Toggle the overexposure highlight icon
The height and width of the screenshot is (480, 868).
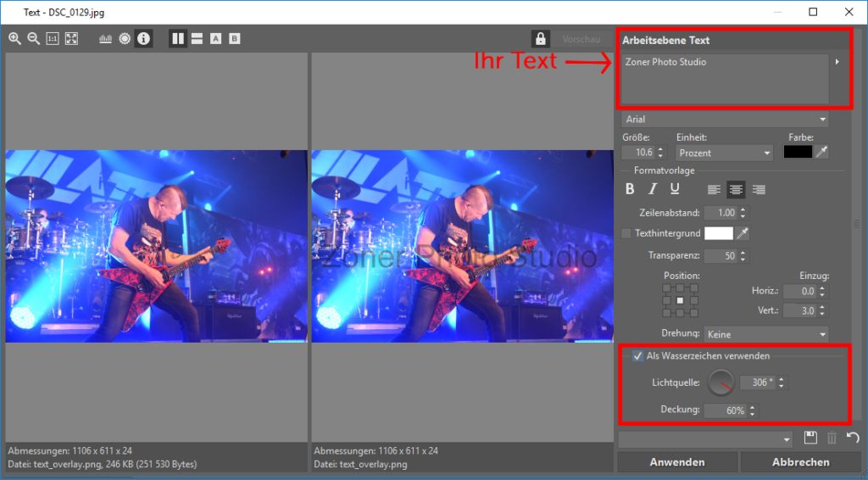[x=125, y=39]
